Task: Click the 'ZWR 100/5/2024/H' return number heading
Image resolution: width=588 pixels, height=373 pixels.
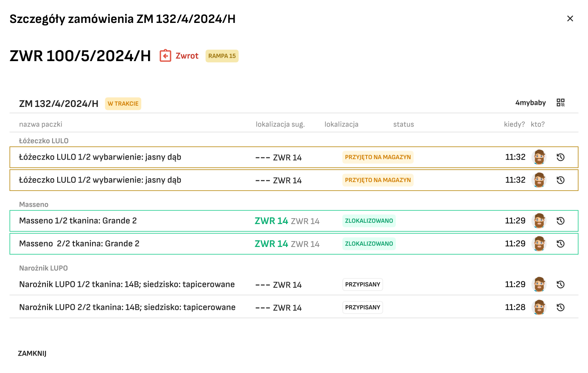Action: click(x=80, y=56)
